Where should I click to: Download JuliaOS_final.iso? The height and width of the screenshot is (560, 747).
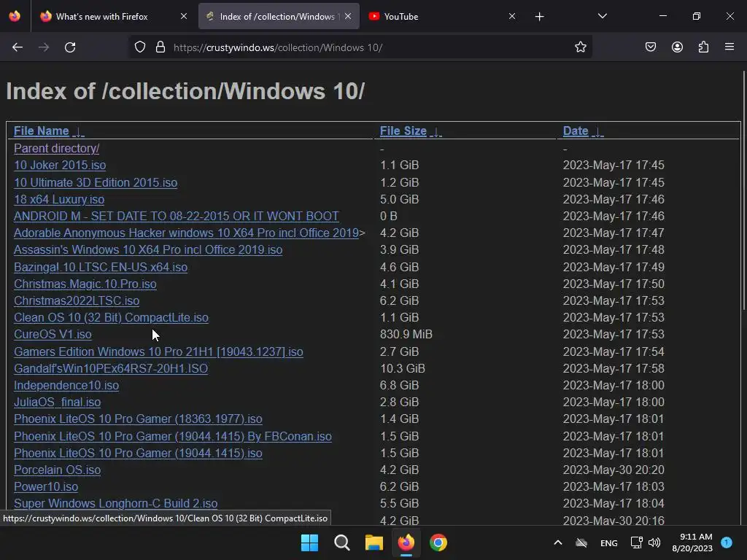click(57, 402)
